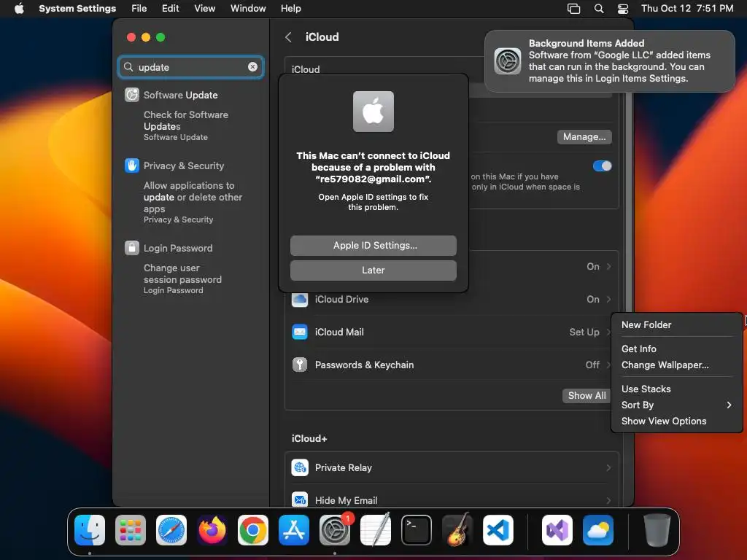Open the Window menu
The width and height of the screenshot is (747, 560).
point(248,8)
